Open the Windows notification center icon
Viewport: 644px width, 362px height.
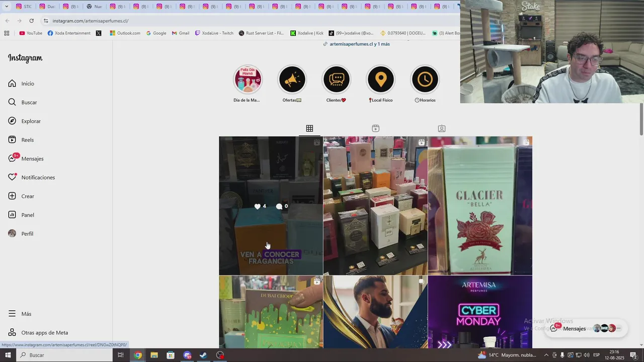(634, 355)
